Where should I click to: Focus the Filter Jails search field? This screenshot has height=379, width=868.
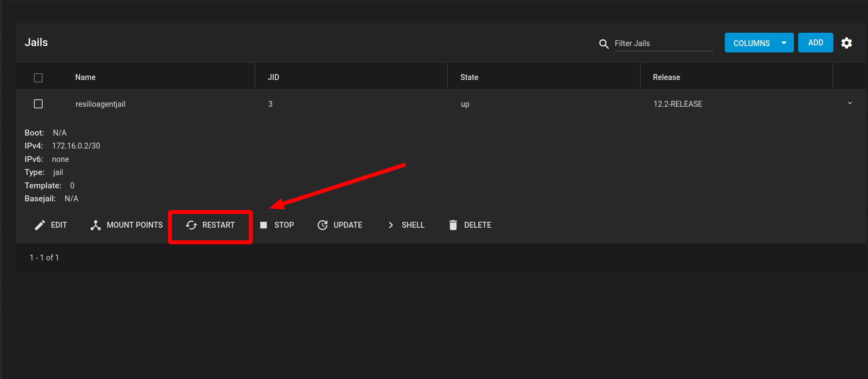pyautogui.click(x=663, y=43)
